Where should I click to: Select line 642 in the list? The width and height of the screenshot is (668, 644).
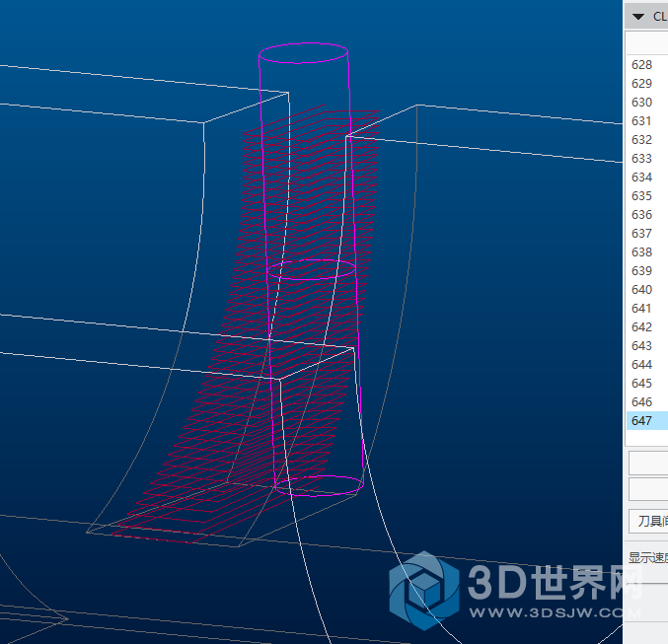tap(647, 327)
